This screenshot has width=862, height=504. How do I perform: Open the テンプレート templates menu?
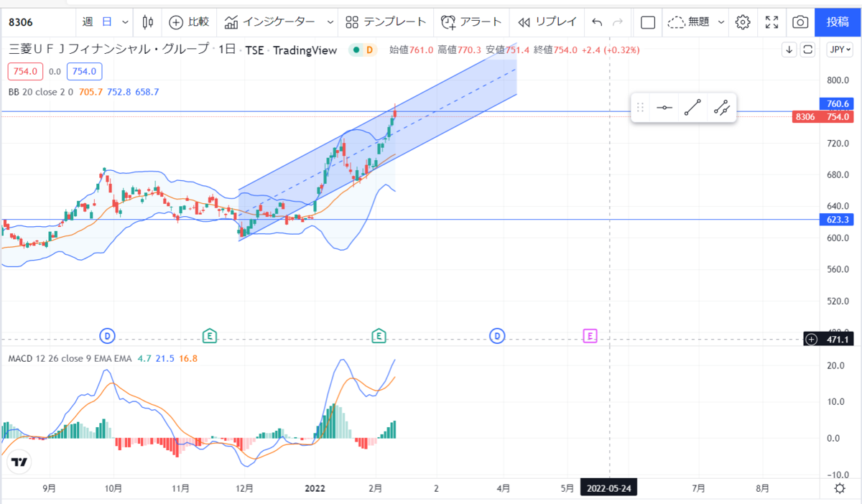click(385, 22)
